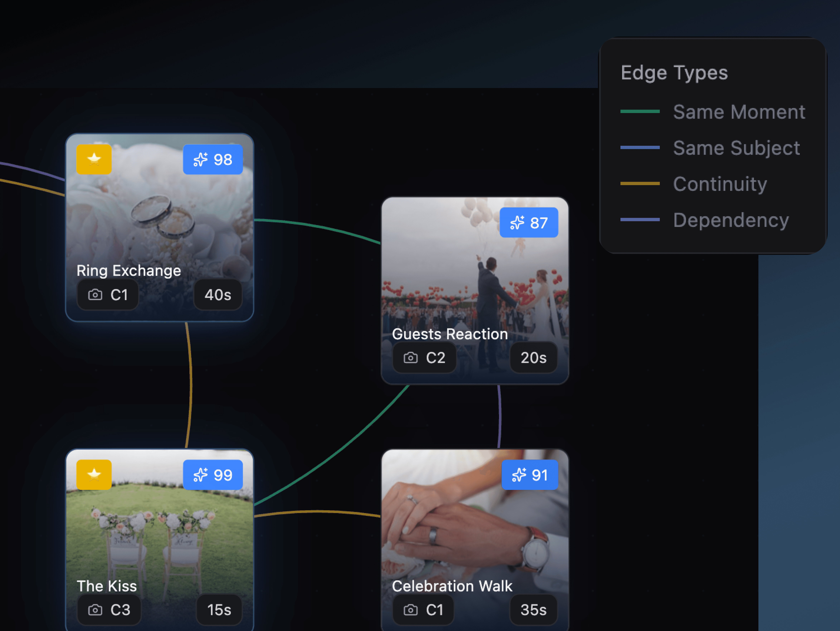840x631 pixels.
Task: Click the Continuity gold line swatch
Action: pyautogui.click(x=640, y=183)
